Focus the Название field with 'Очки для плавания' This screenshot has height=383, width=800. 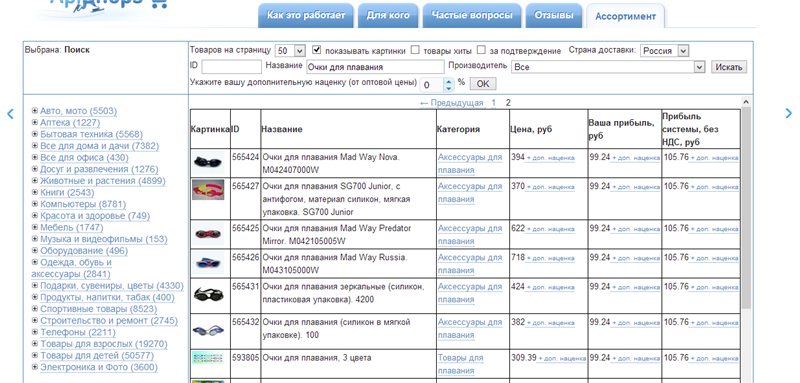pos(376,67)
